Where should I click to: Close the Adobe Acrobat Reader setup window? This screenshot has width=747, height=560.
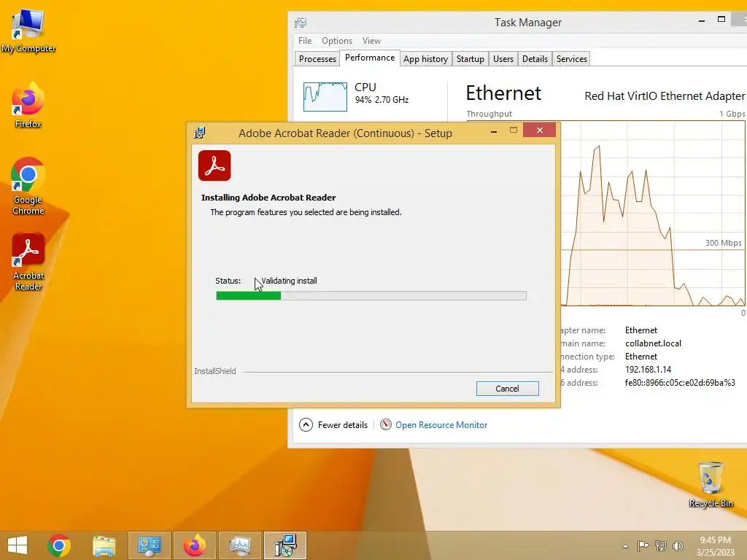click(539, 130)
